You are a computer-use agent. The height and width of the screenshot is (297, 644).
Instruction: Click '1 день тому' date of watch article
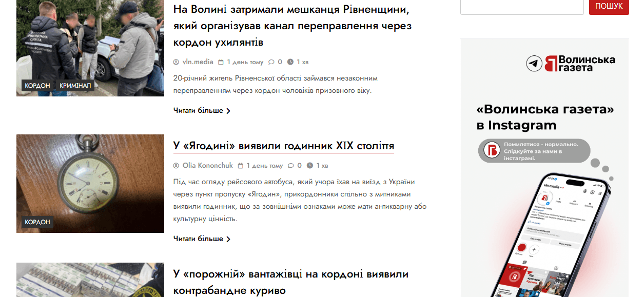point(264,166)
